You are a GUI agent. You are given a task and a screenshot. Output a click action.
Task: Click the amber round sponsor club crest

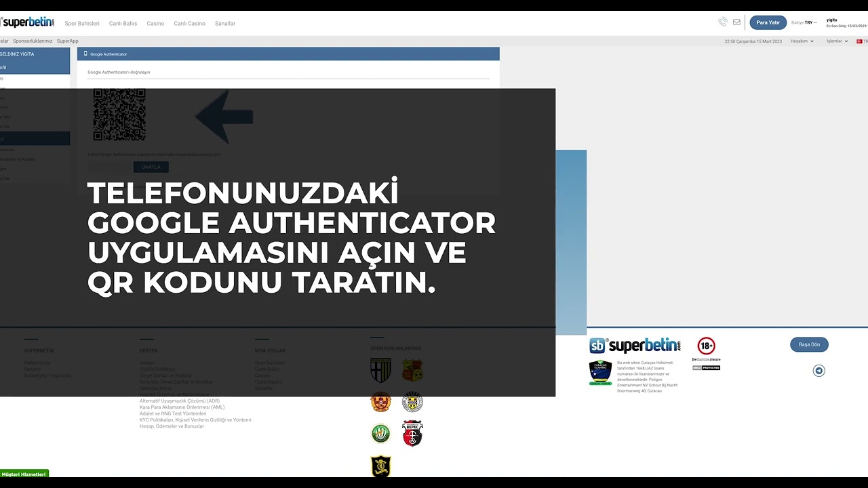(x=380, y=401)
